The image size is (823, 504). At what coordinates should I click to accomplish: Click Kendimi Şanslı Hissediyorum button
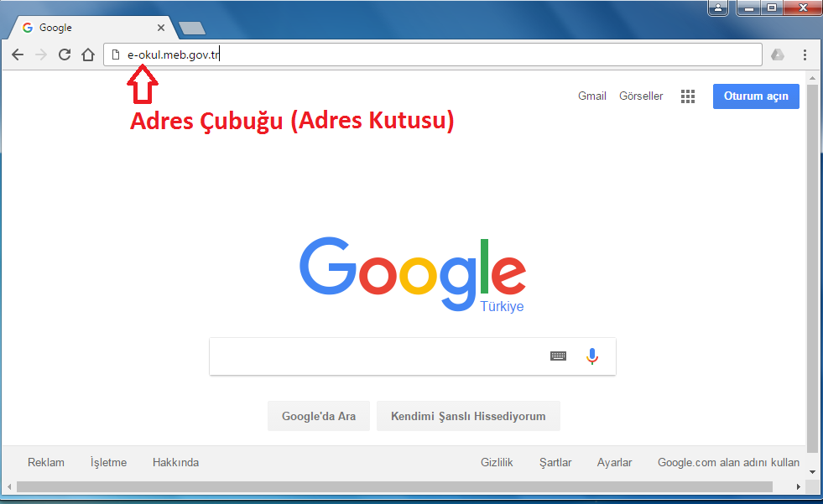click(x=468, y=416)
